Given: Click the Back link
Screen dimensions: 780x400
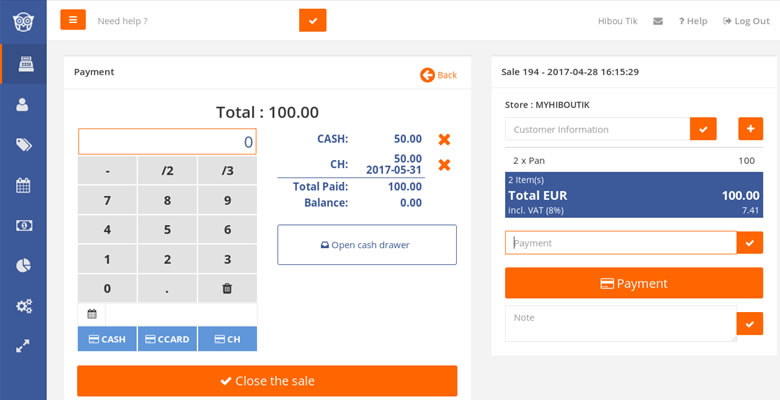Looking at the screenshot, I should pyautogui.click(x=438, y=75).
